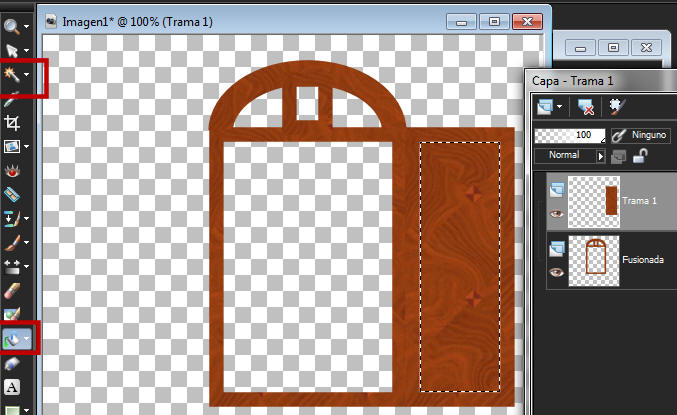Viewport: 677px width, 415px height.
Task: Expand the Magic Wand tool flyout arrow
Action: (28, 75)
